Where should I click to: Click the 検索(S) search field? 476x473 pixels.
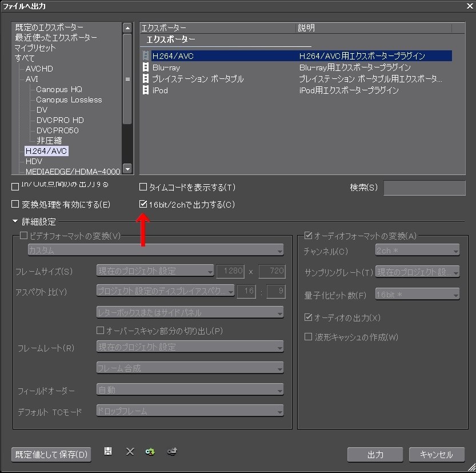coord(425,188)
